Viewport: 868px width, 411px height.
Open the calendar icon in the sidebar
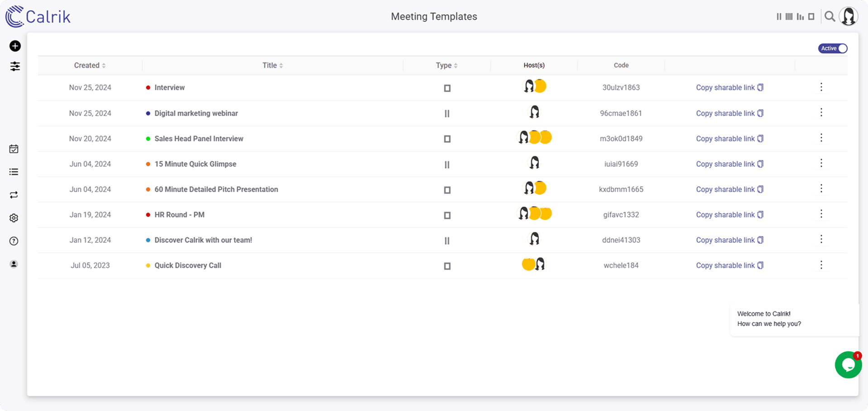coord(14,149)
